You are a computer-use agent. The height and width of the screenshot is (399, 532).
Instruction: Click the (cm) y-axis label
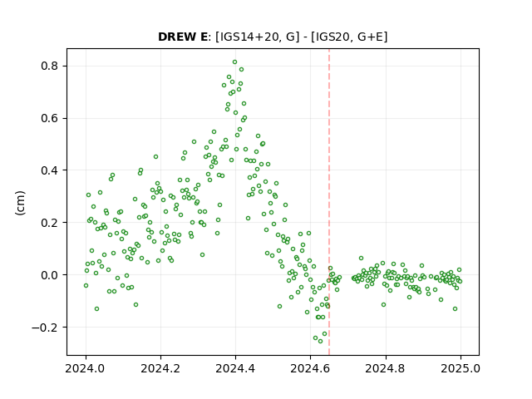pyautogui.click(x=20, y=203)
